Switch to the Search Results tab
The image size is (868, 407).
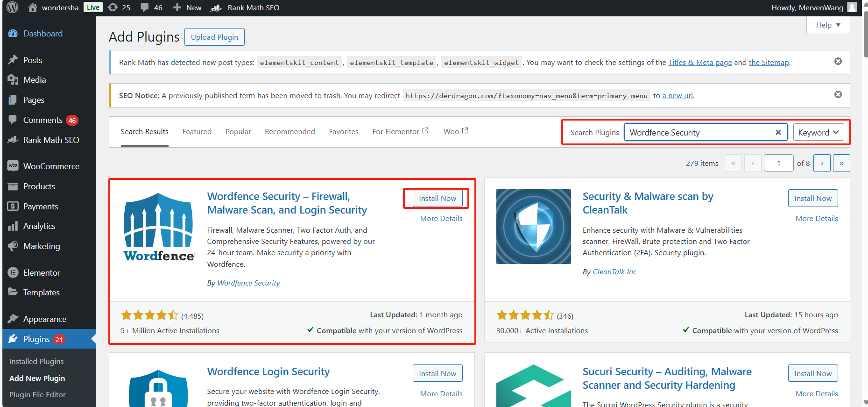click(145, 132)
